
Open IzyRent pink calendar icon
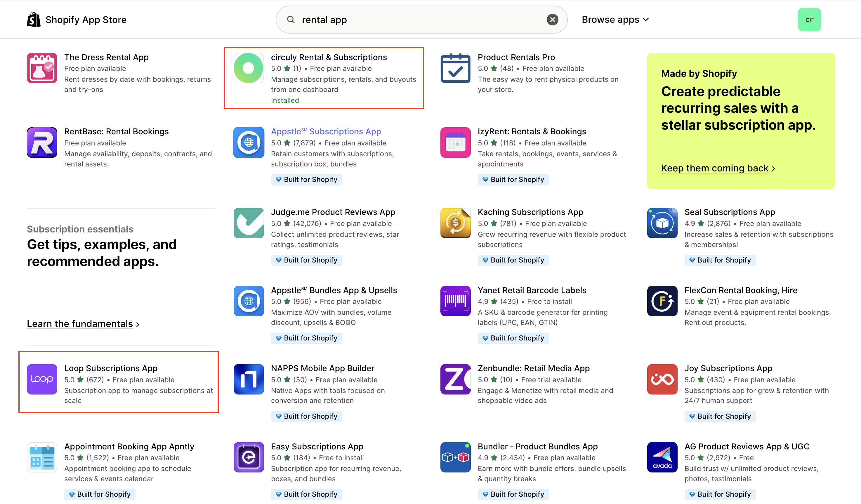click(x=455, y=142)
